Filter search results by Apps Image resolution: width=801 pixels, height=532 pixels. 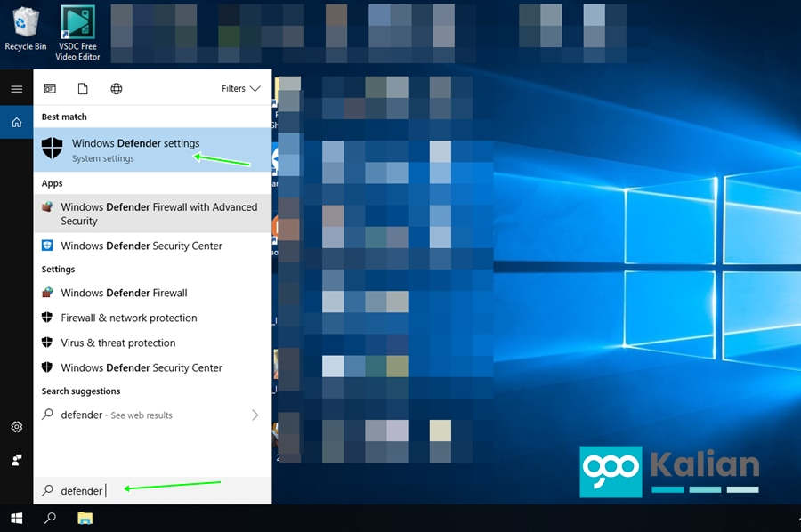coord(50,89)
